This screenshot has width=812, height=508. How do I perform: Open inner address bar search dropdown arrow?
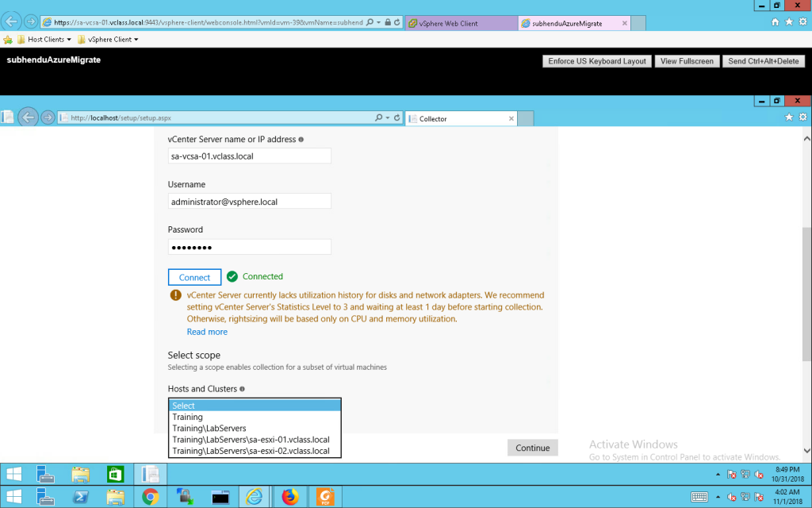(x=387, y=117)
